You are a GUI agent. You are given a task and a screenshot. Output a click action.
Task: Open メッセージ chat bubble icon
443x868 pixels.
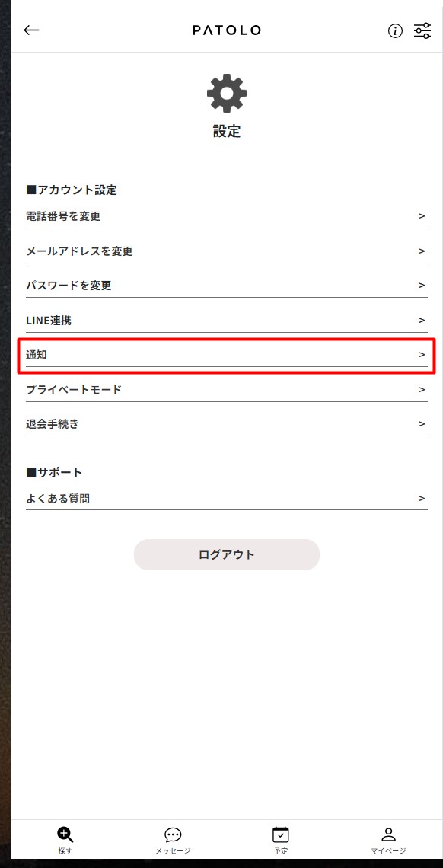(x=173, y=834)
